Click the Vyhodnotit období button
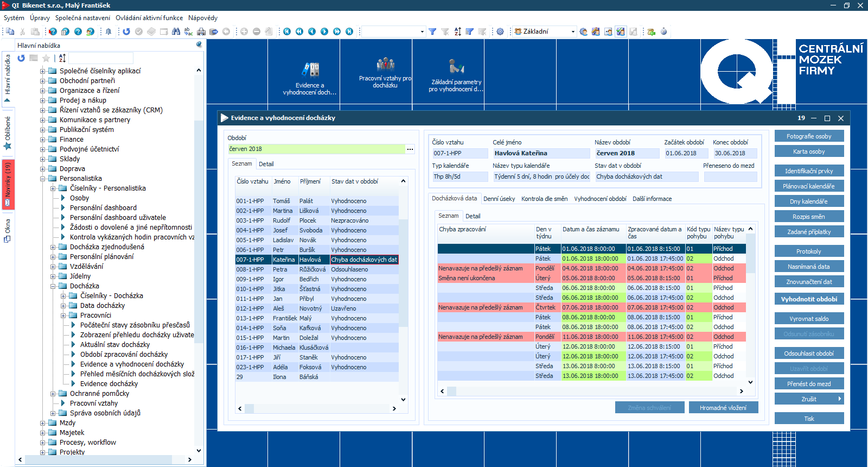The image size is (868, 467). click(x=809, y=299)
